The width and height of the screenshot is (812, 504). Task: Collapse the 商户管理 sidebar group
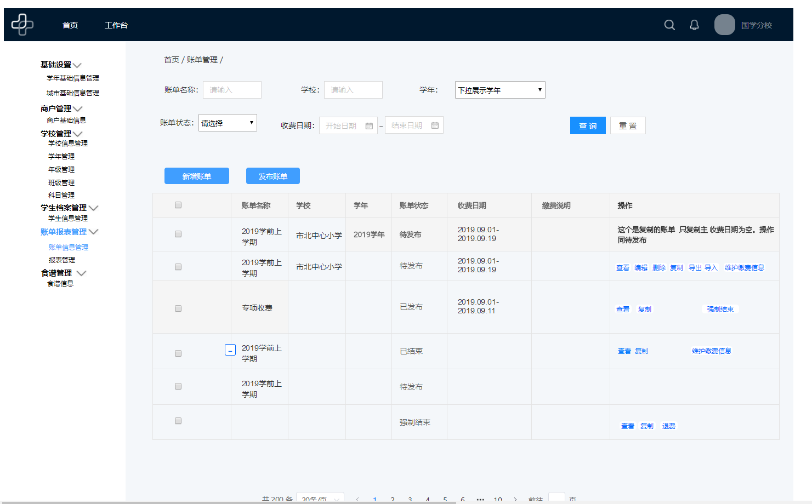[x=78, y=109]
